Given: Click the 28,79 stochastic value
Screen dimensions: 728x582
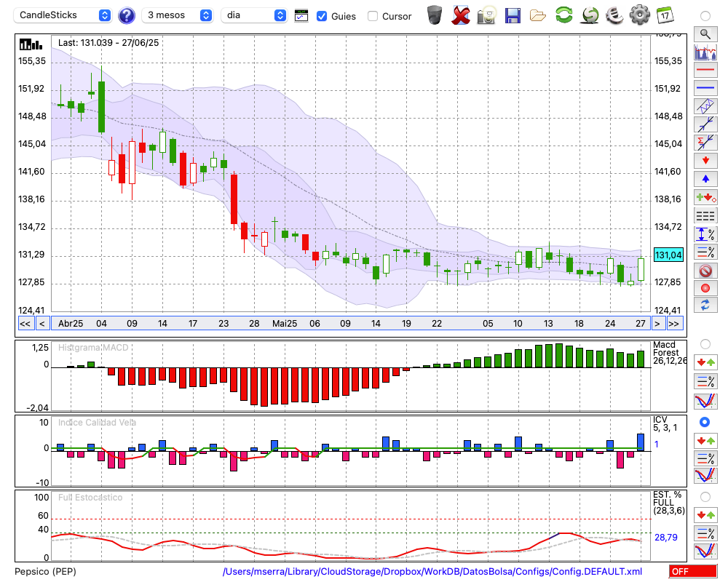Looking at the screenshot, I should (x=666, y=538).
